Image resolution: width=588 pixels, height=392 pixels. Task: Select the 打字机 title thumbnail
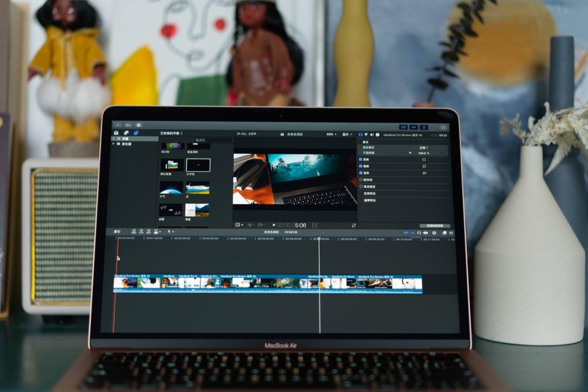(x=199, y=165)
